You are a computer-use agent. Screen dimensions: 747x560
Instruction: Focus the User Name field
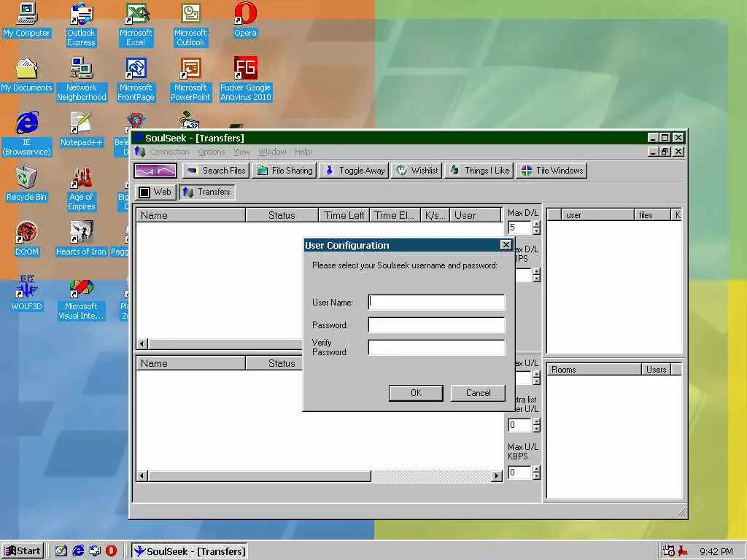(x=436, y=302)
